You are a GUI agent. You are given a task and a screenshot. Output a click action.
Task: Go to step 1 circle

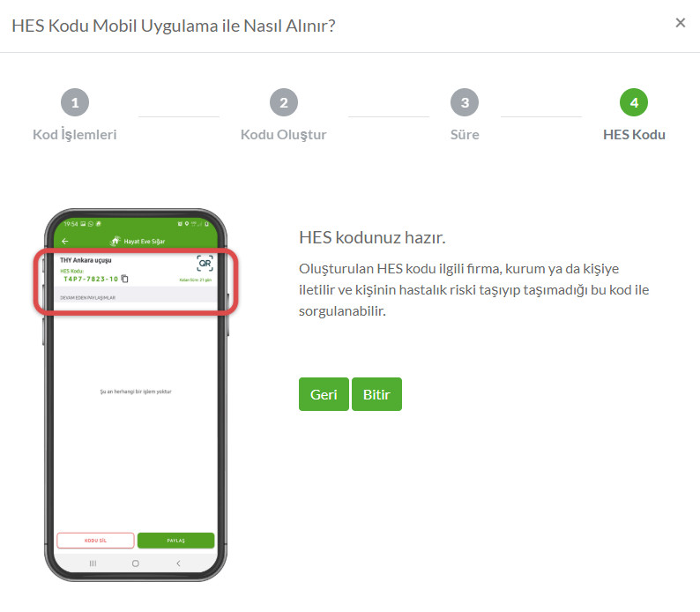[75, 102]
